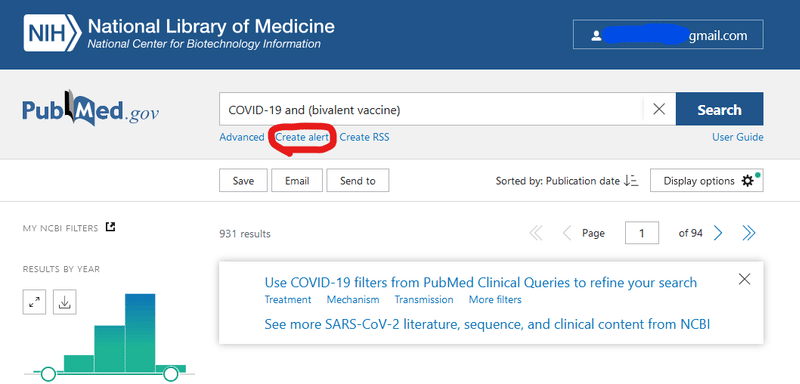Open My NCBI Filters external link icon

coord(110,227)
